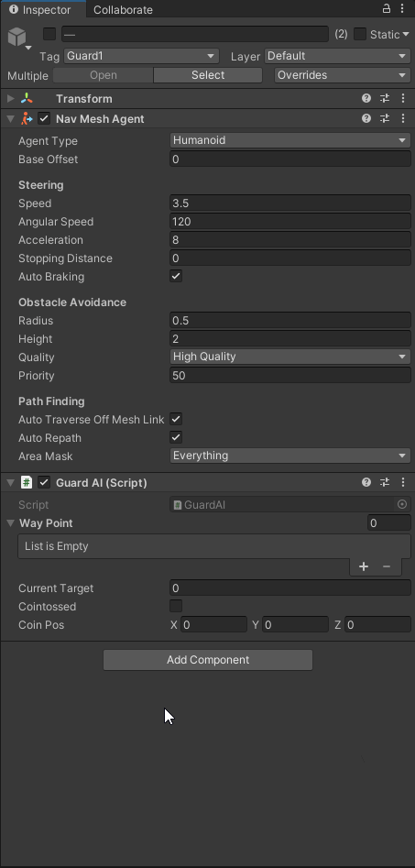
Task: Click the prefab Select button
Action: click(x=208, y=75)
